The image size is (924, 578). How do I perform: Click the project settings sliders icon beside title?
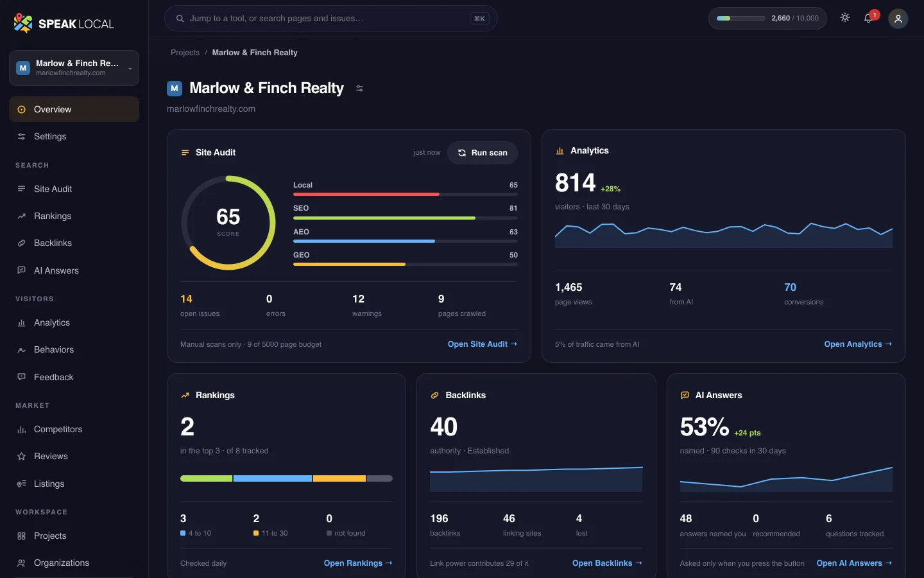pyautogui.click(x=360, y=89)
